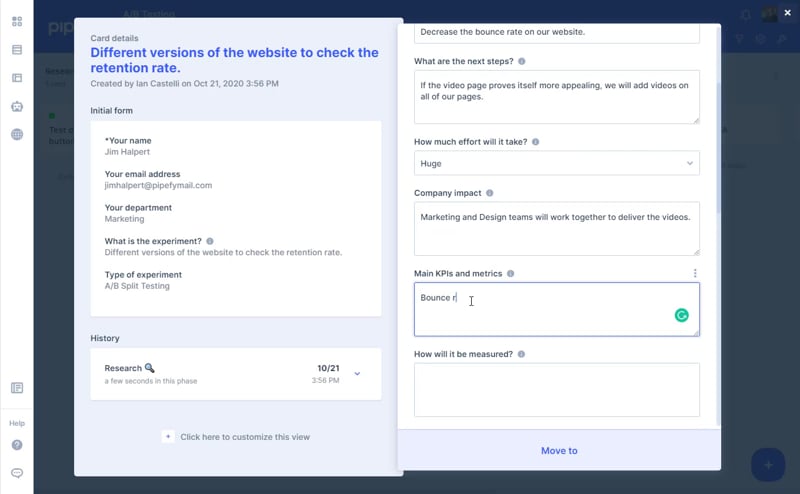This screenshot has width=800, height=494.
Task: Click the 'How will it be measured?' text field
Action: [557, 389]
